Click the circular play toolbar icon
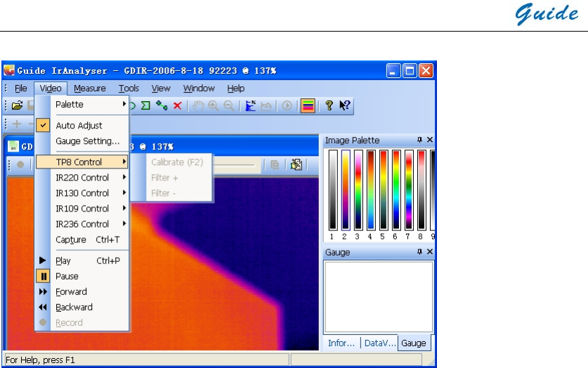Screen dimensions: 588x368 [287, 105]
